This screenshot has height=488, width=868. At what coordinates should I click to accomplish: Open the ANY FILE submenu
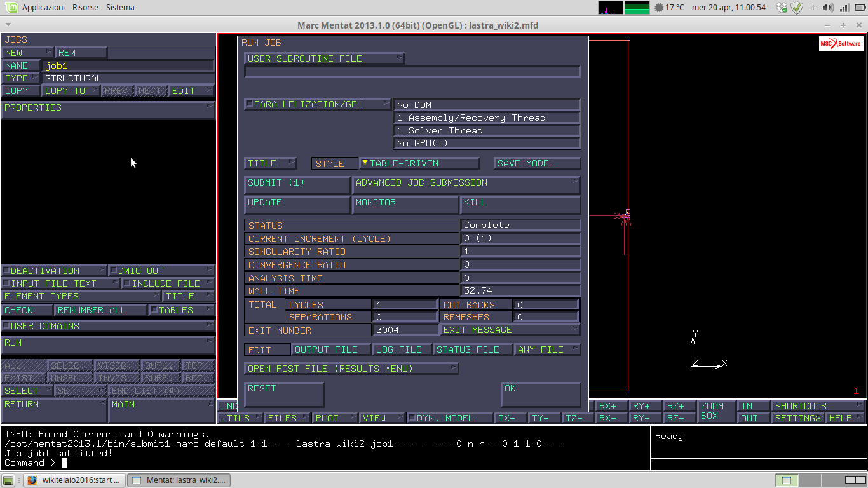(x=547, y=349)
